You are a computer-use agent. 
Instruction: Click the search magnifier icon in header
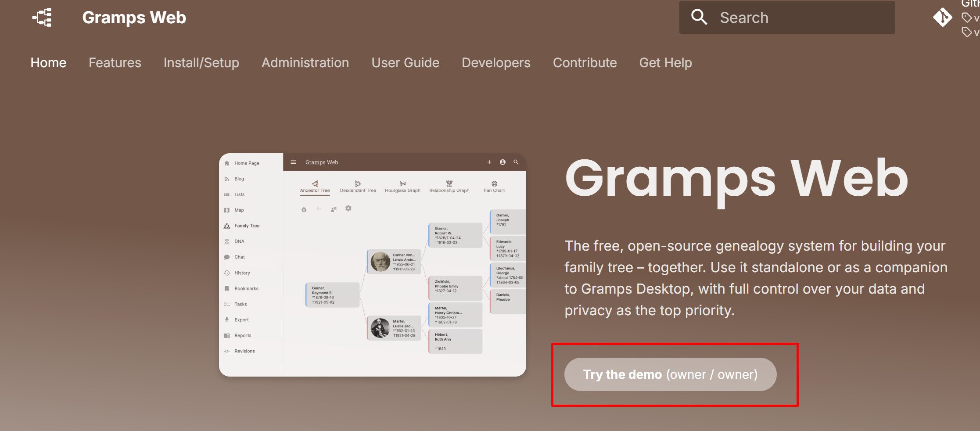(x=699, y=17)
